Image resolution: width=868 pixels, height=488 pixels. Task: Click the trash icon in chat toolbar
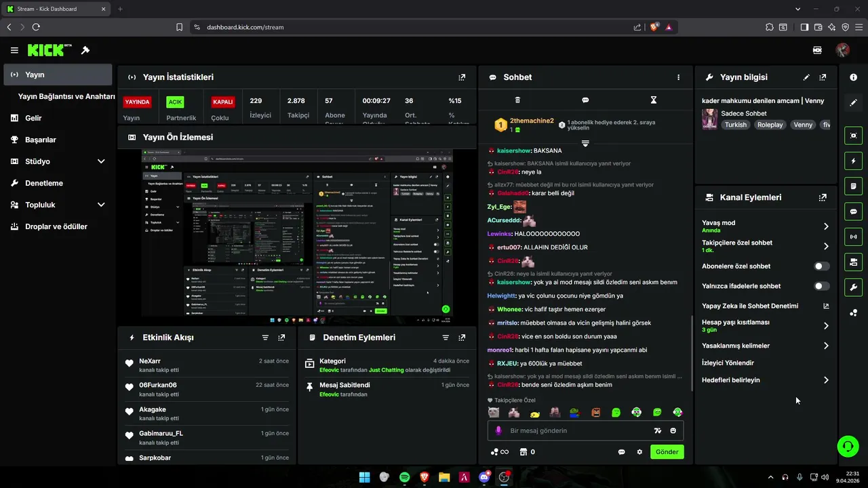coord(517,100)
